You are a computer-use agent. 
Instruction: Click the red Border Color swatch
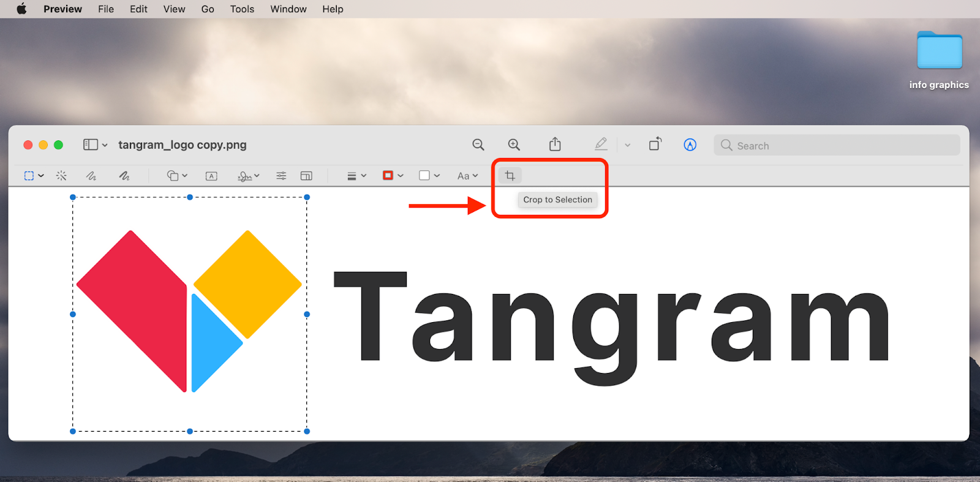point(388,176)
